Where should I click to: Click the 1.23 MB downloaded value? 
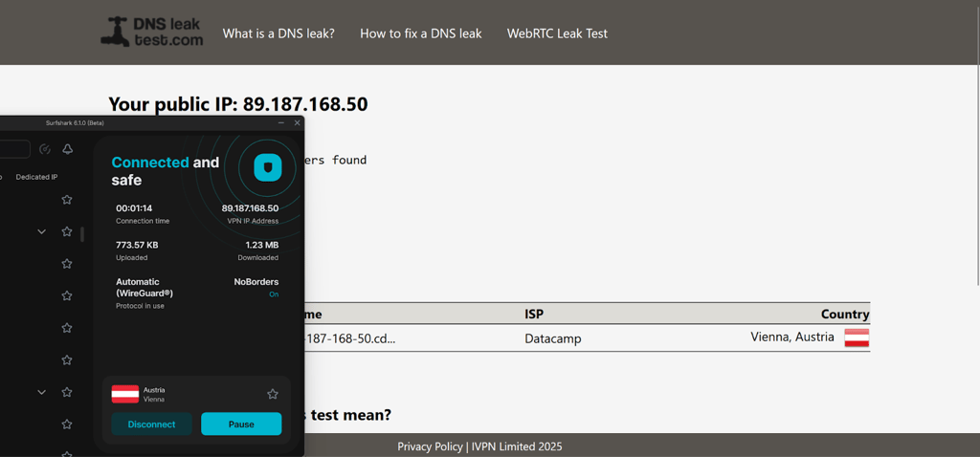[x=262, y=246]
